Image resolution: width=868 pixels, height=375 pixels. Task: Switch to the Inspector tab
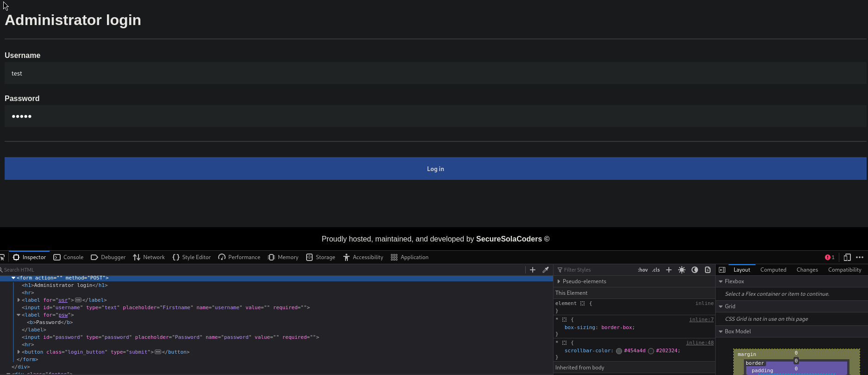[29, 257]
